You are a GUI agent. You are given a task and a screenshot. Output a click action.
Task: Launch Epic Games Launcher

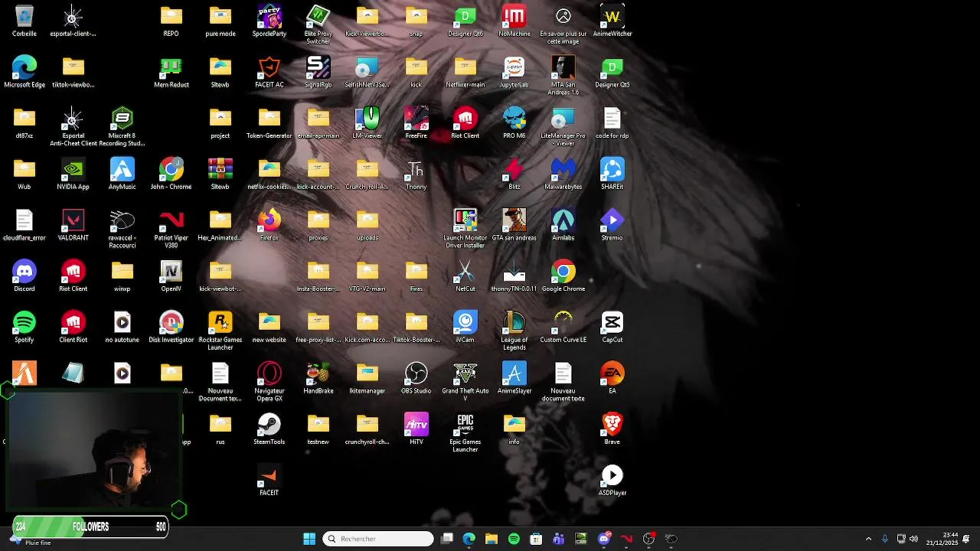click(x=465, y=433)
